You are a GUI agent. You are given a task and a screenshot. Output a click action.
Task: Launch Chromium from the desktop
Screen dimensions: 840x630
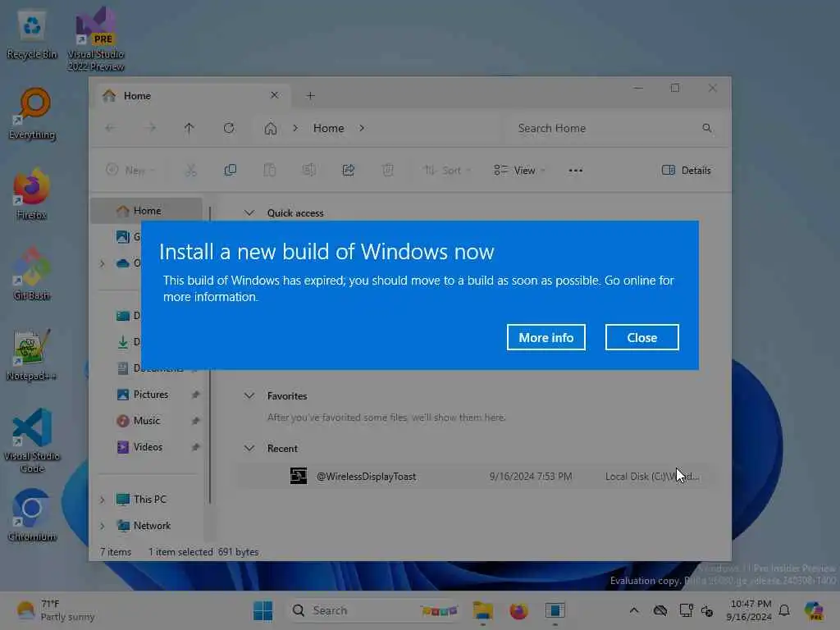coord(32,515)
